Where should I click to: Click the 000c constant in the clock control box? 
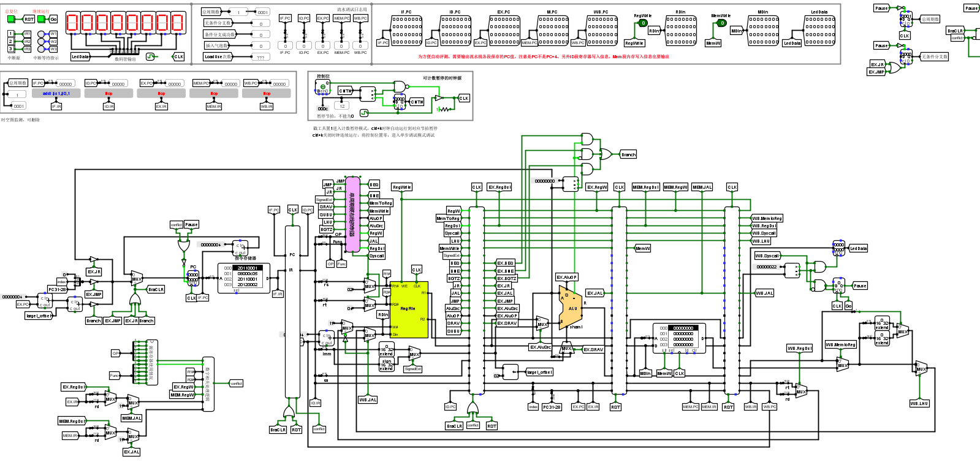tap(322, 108)
